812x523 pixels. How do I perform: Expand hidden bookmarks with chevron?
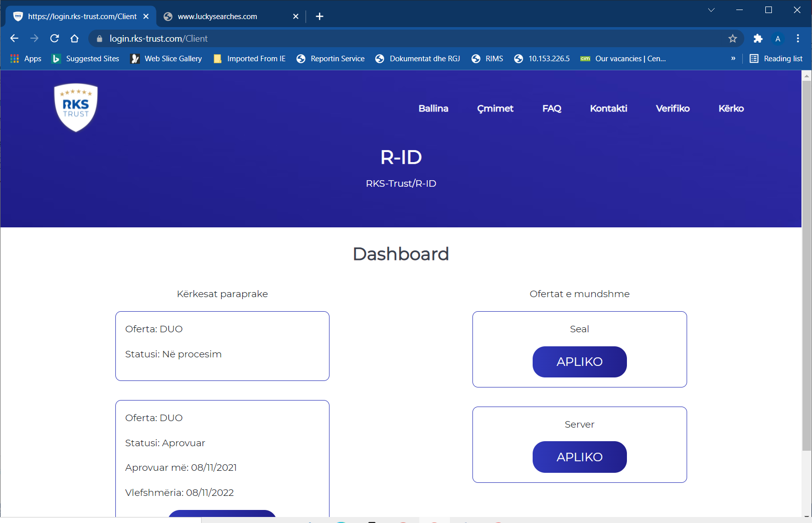(x=733, y=59)
